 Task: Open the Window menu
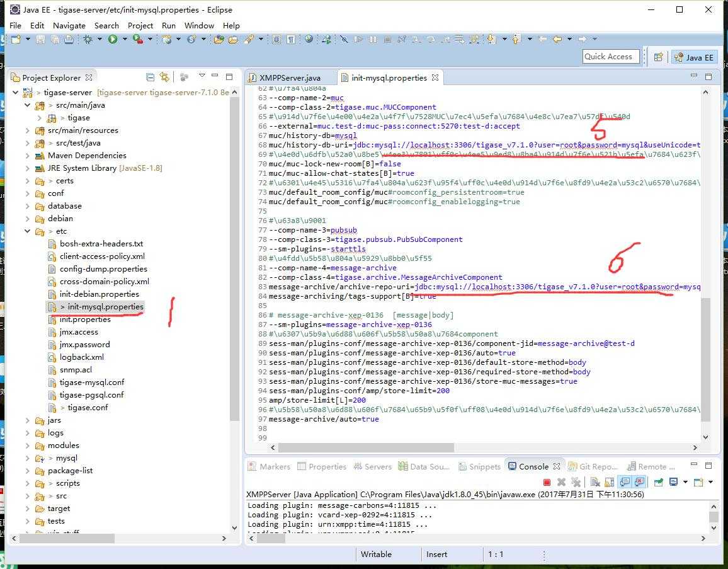click(x=199, y=26)
